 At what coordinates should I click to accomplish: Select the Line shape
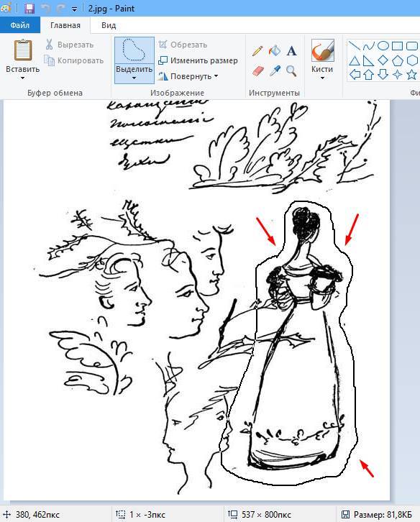[x=355, y=45]
